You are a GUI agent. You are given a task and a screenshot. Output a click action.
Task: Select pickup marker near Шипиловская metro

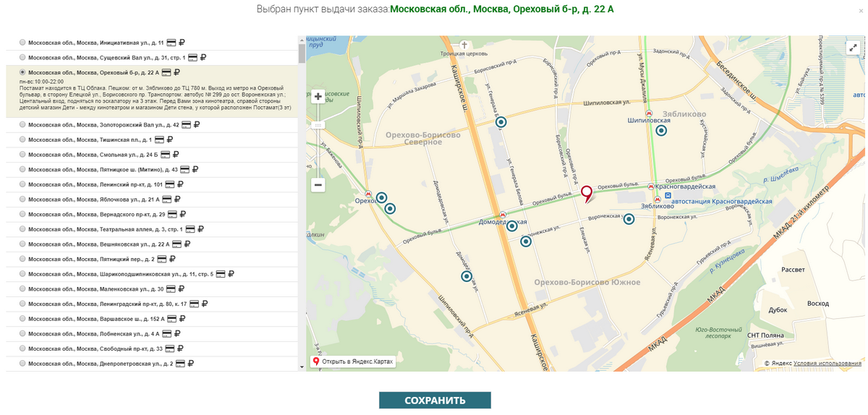click(x=661, y=130)
